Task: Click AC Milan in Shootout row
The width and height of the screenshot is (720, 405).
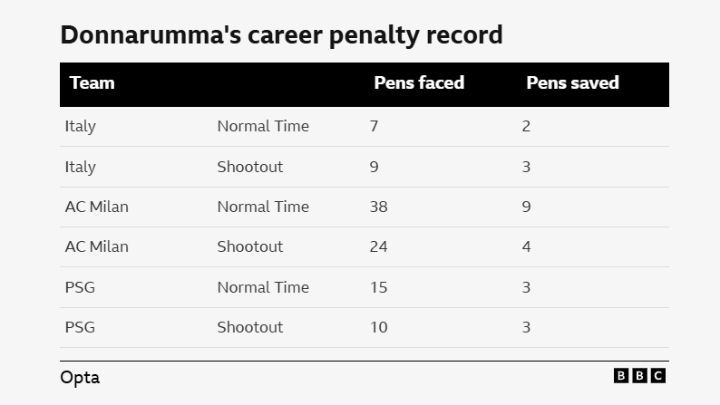Action: (96, 247)
